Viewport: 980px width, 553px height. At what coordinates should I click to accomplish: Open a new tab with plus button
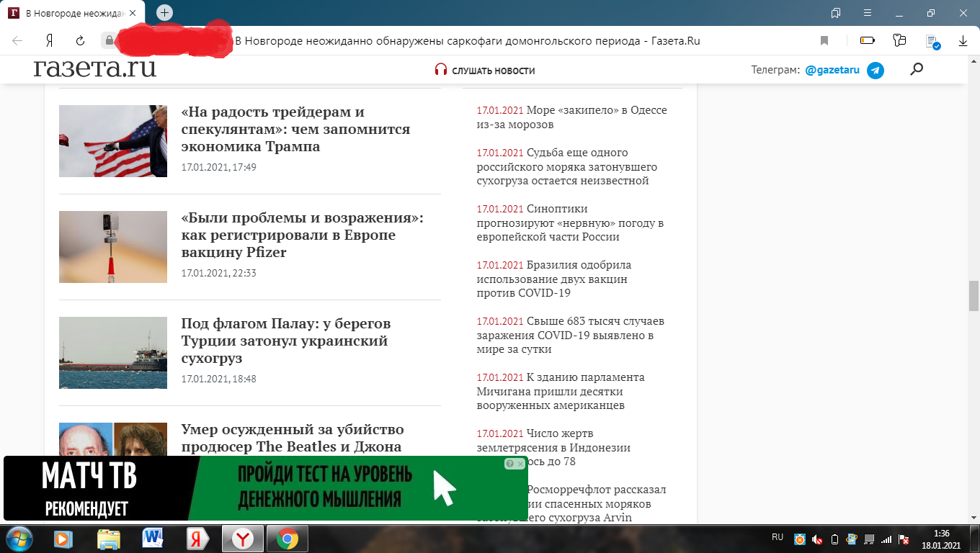point(165,12)
